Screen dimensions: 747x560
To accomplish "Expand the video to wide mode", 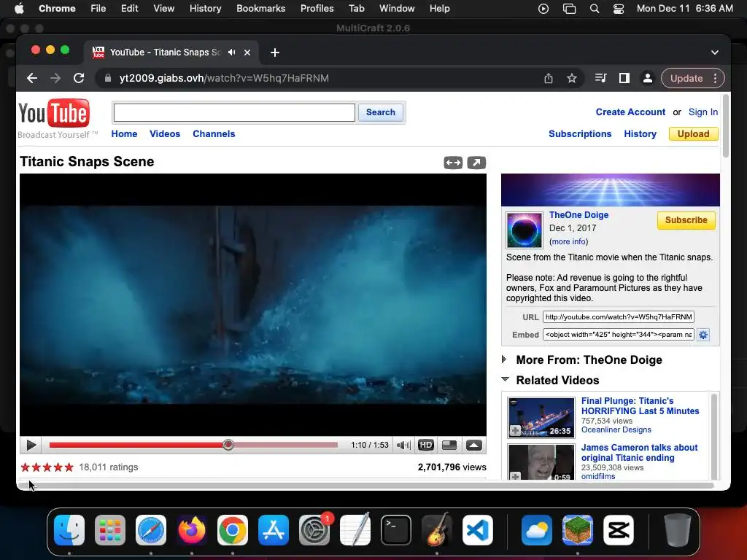I will 453,163.
